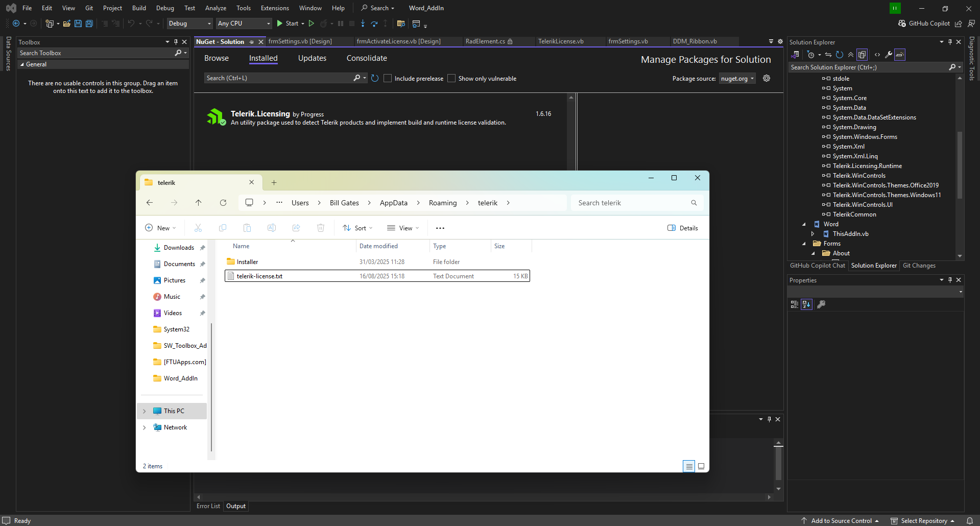Open the Extensions menu
Viewport: 980px width, 526px height.
point(274,8)
